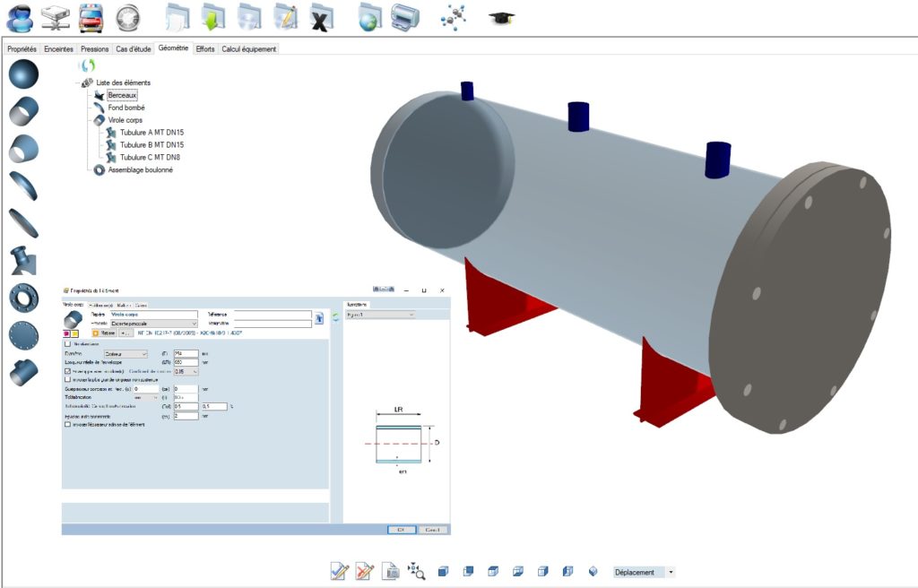Click the folder with black X icon
This screenshot has width=918, height=588.
coord(321,19)
